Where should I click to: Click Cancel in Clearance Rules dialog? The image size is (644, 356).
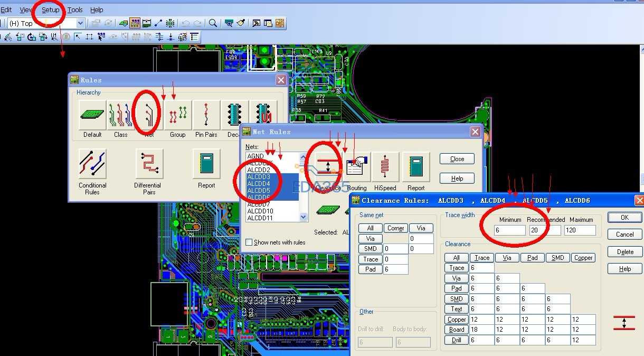point(625,235)
